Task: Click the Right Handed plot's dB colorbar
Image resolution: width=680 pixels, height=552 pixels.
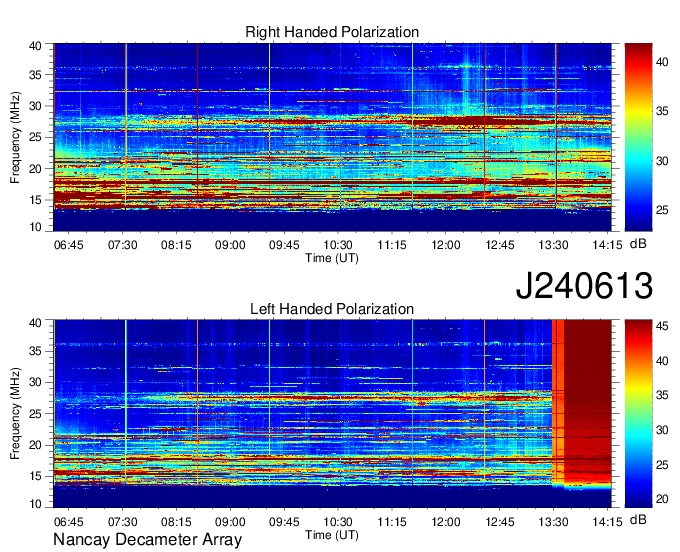Action: (638, 137)
